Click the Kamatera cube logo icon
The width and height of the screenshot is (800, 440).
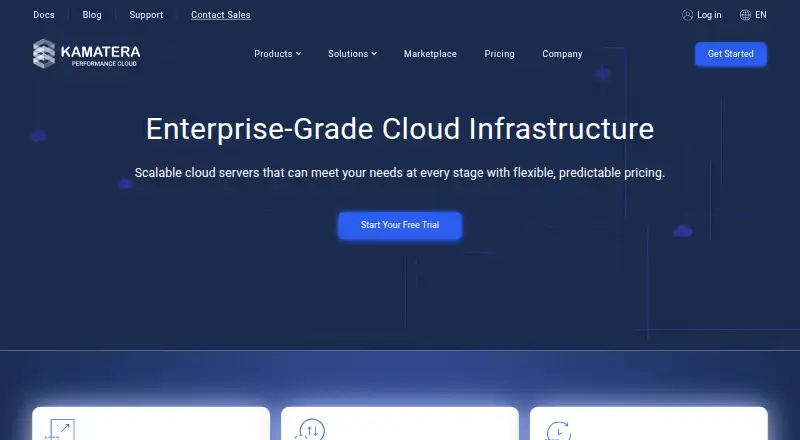pos(44,54)
